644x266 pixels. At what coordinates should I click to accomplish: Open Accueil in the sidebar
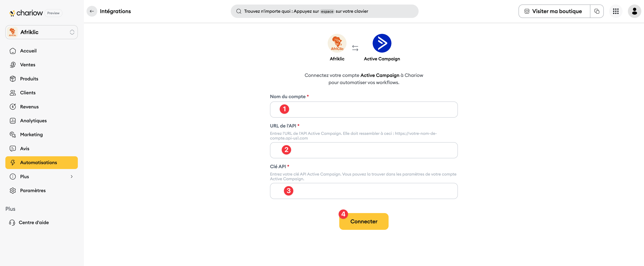(41, 51)
